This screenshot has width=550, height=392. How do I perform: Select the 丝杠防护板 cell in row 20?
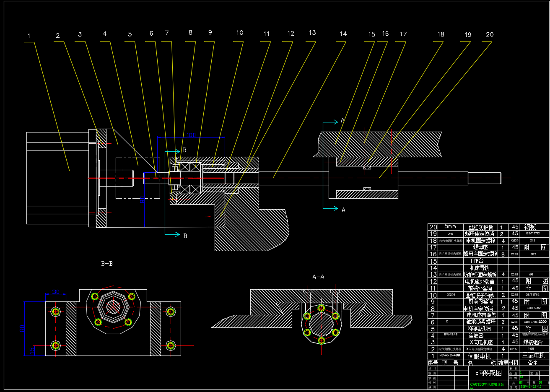pyautogui.click(x=481, y=227)
